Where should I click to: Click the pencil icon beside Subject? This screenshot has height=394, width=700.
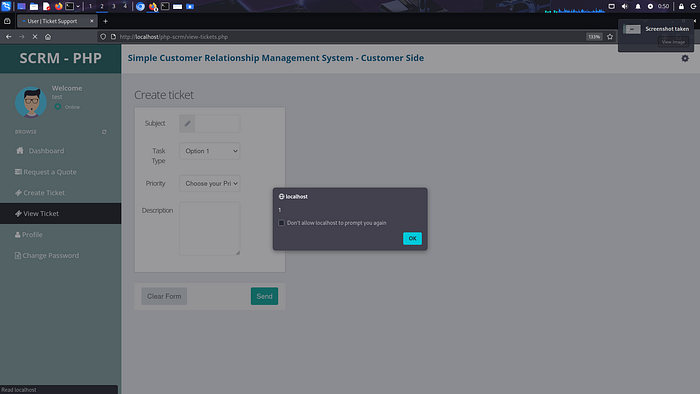coord(188,124)
